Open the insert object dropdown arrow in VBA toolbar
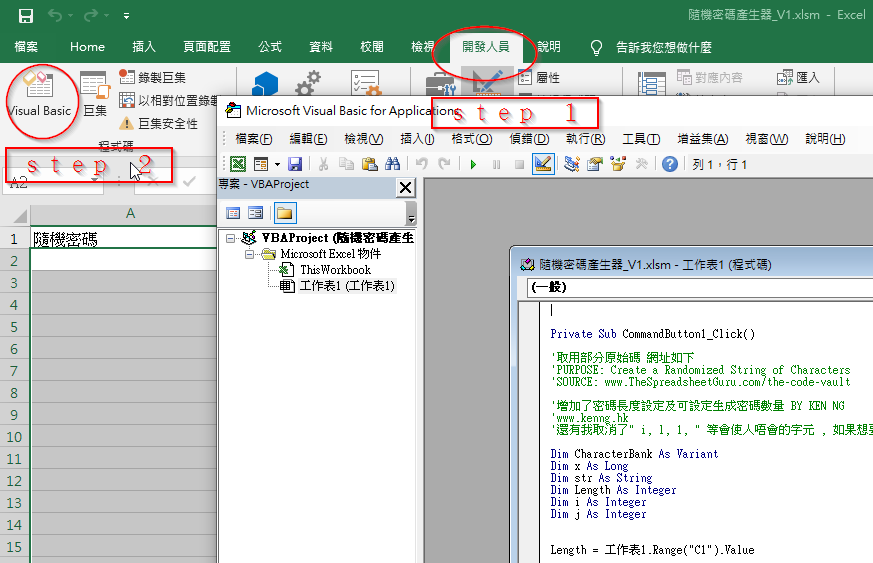This screenshot has width=873, height=563. coord(277,164)
